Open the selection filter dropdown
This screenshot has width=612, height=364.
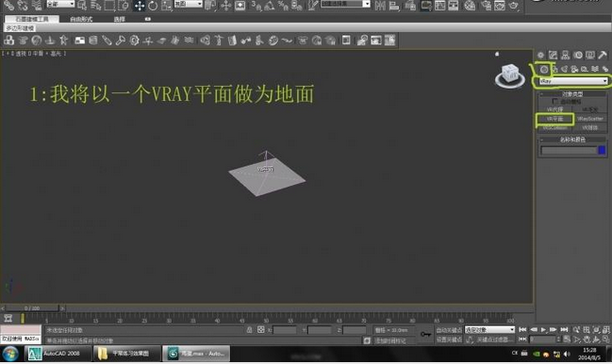click(x=60, y=4)
